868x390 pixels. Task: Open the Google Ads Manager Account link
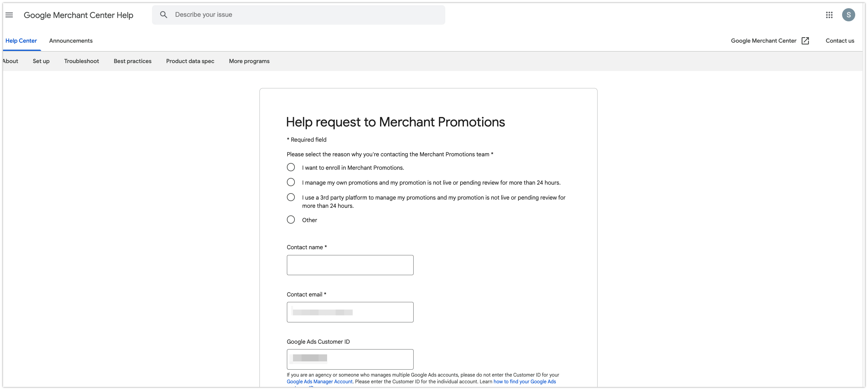319,381
